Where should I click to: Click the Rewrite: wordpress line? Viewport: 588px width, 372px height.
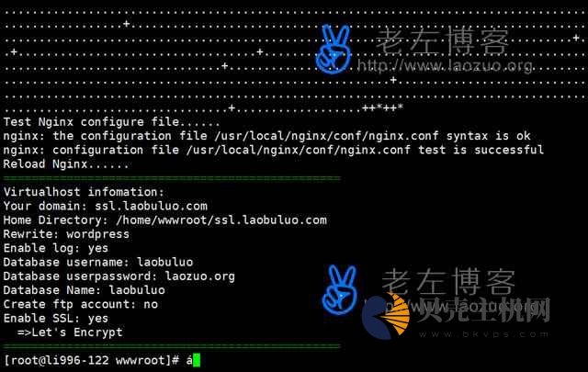[66, 234]
